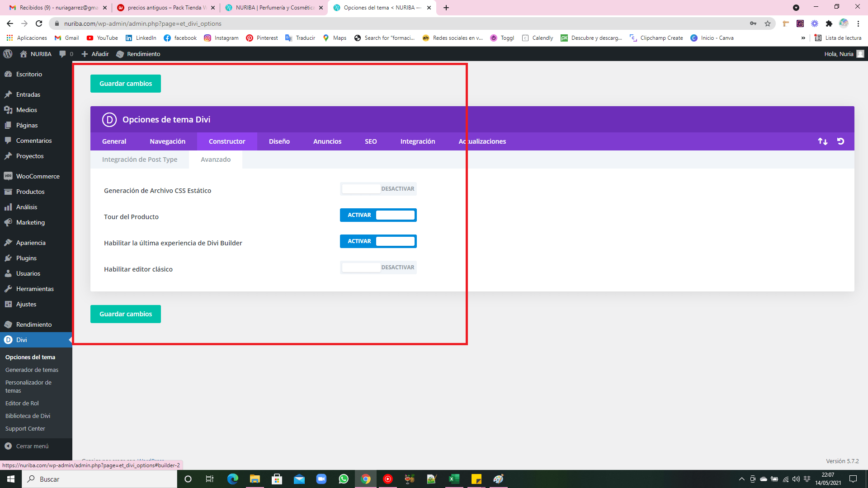Click browser back arrow

coord(10,23)
